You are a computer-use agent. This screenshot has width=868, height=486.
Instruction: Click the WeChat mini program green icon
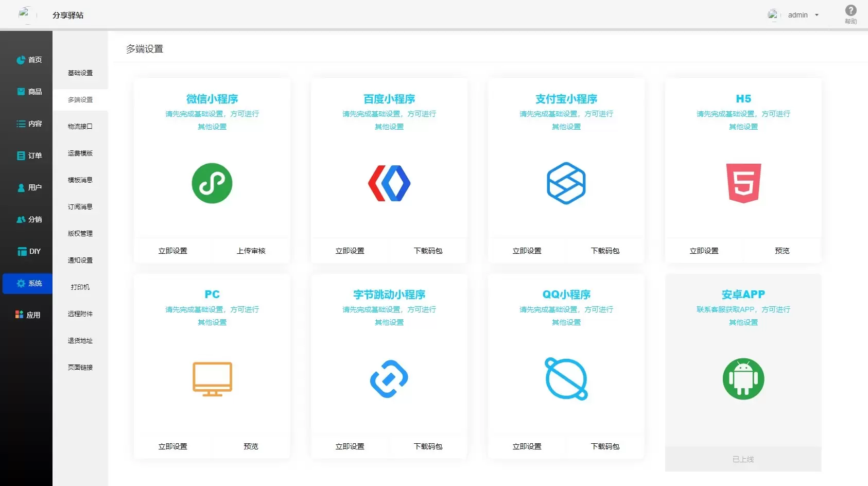click(212, 183)
